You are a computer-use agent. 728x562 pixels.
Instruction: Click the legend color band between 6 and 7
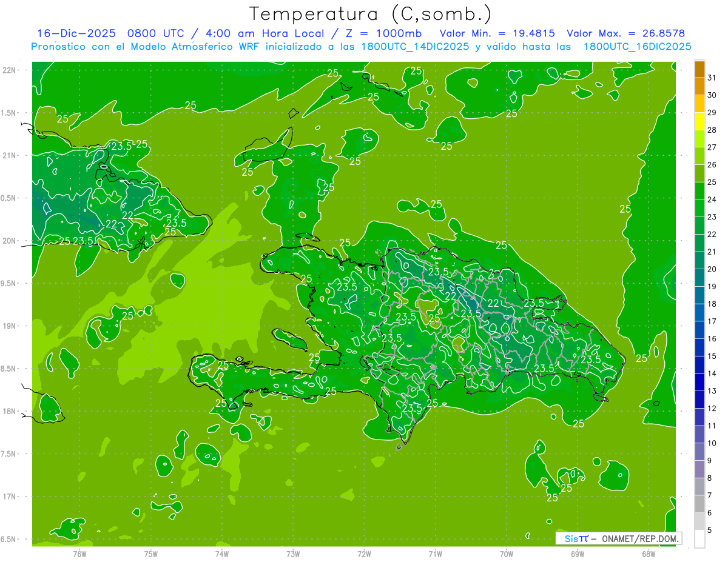tap(699, 504)
